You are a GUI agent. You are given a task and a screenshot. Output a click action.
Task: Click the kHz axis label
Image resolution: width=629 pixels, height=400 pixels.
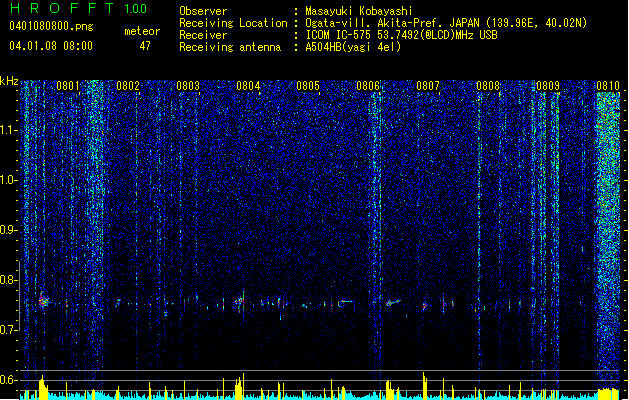pos(9,81)
